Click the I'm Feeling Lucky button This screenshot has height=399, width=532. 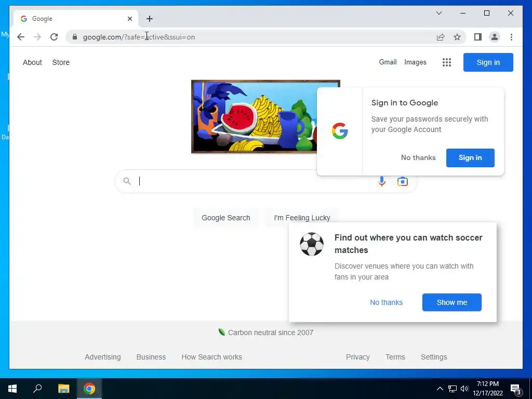[302, 218]
